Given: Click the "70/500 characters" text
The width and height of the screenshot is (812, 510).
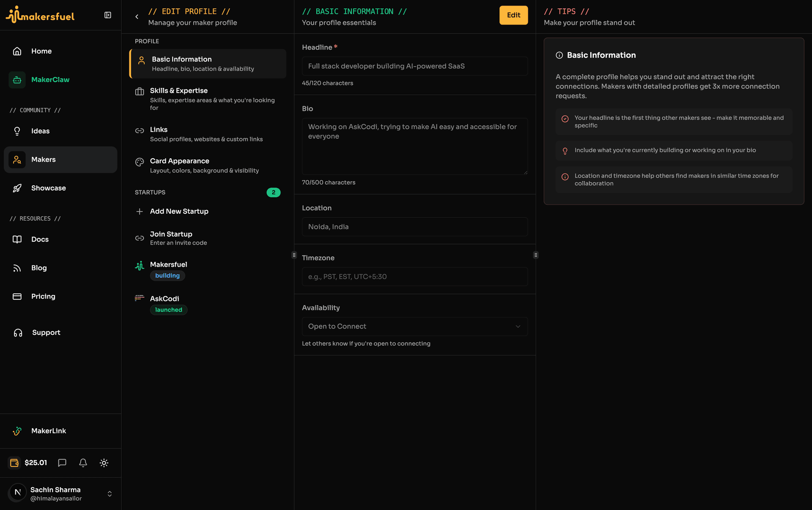Looking at the screenshot, I should [x=329, y=182].
